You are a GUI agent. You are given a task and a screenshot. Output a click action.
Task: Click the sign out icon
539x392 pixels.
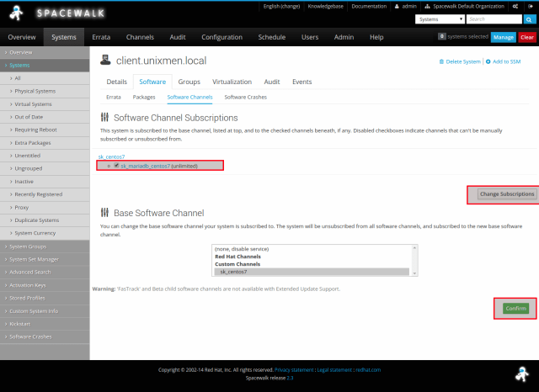[531, 6]
